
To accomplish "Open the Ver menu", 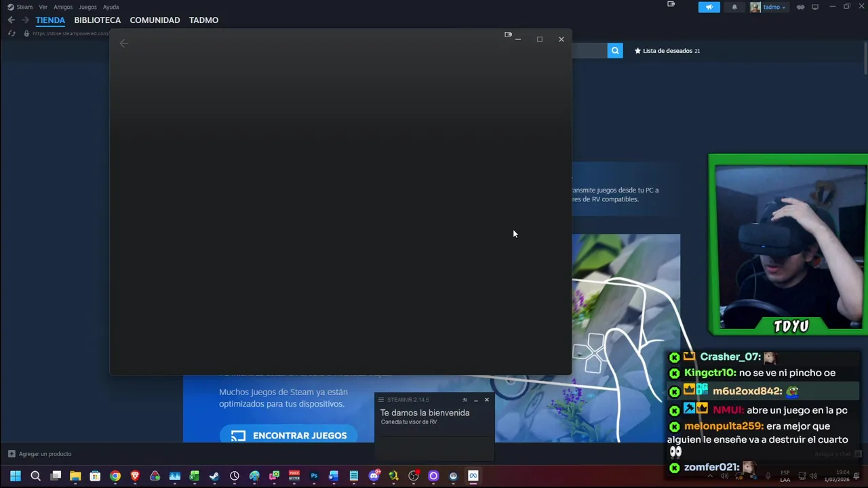I will (43, 7).
